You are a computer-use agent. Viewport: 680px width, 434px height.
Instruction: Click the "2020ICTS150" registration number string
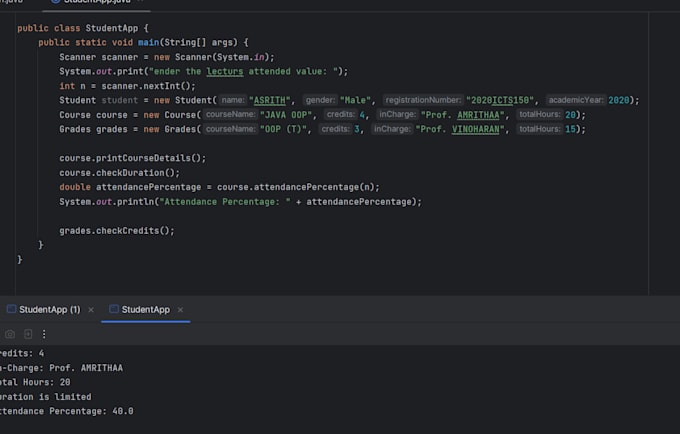point(500,100)
